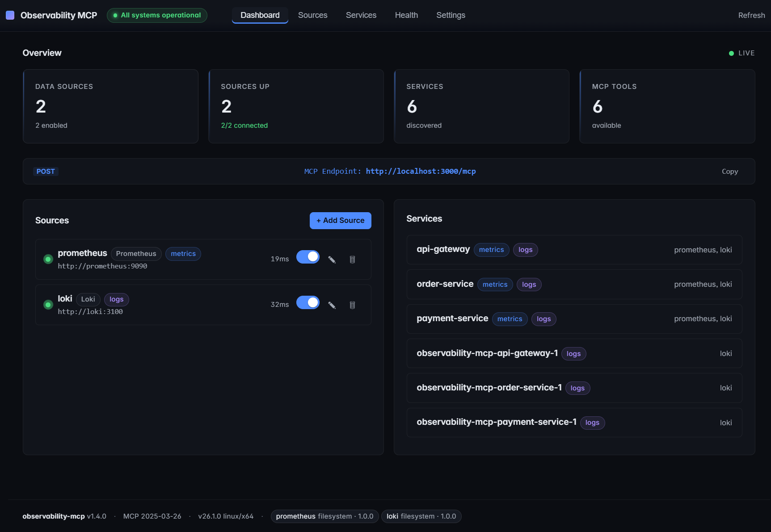
Task: Edit the prometheus source with pencil icon
Action: [332, 260]
